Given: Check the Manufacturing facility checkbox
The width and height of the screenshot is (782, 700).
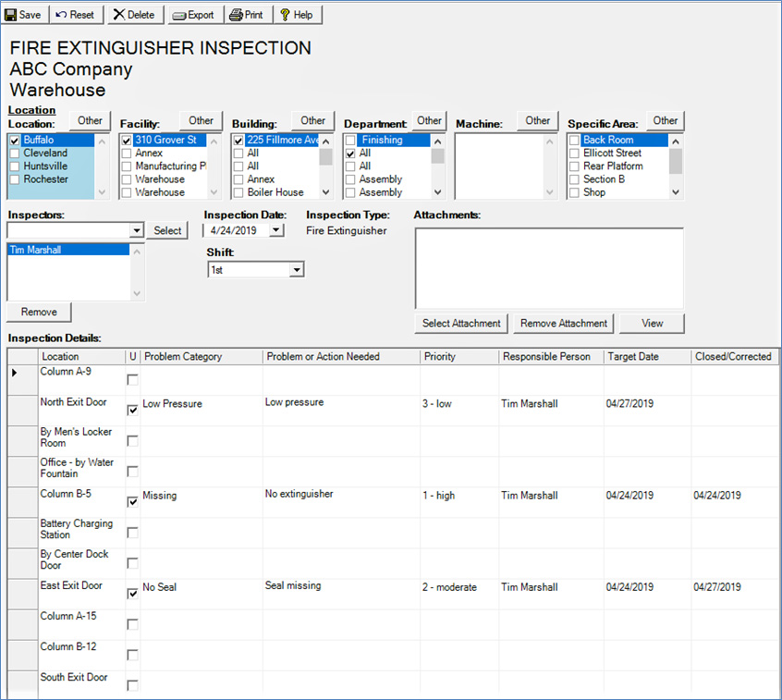Looking at the screenshot, I should click(x=127, y=166).
